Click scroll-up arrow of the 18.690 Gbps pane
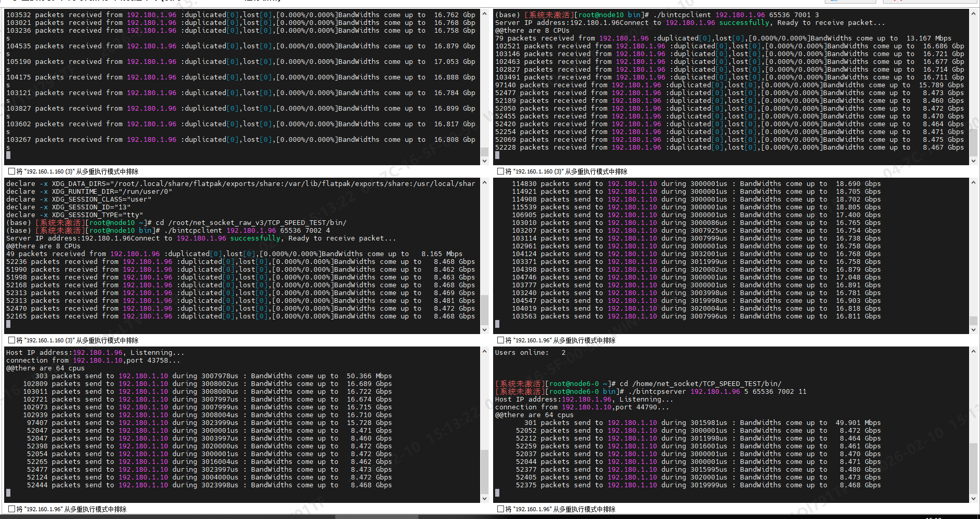Viewport: 980px width, 519px height. click(x=973, y=182)
